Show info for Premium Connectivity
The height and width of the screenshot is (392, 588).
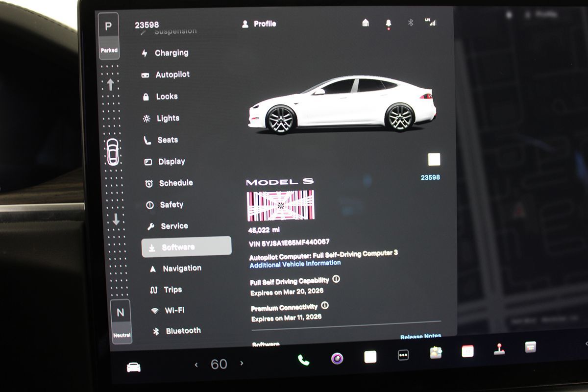click(x=324, y=305)
